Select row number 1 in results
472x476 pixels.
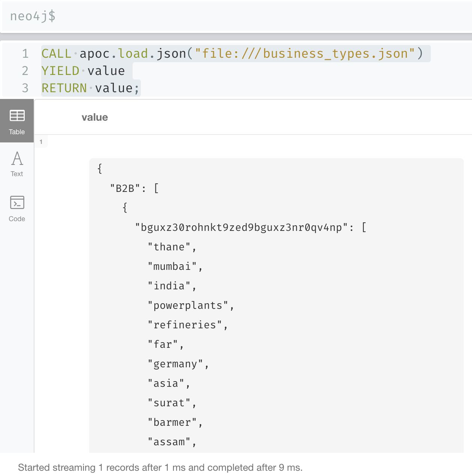click(x=41, y=142)
